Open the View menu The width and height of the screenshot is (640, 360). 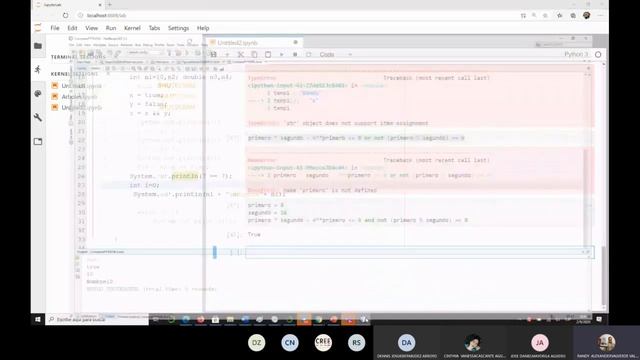[x=91, y=28]
